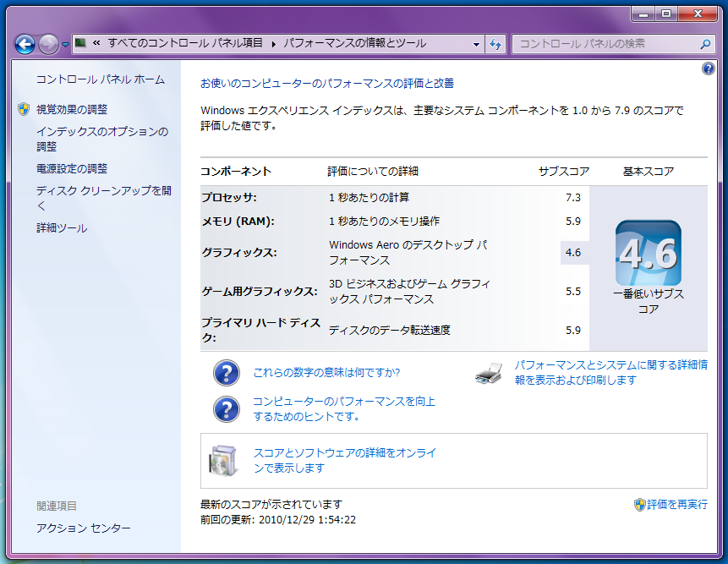Expand the arrow after すべてのコントロール パネル項目

[x=273, y=44]
